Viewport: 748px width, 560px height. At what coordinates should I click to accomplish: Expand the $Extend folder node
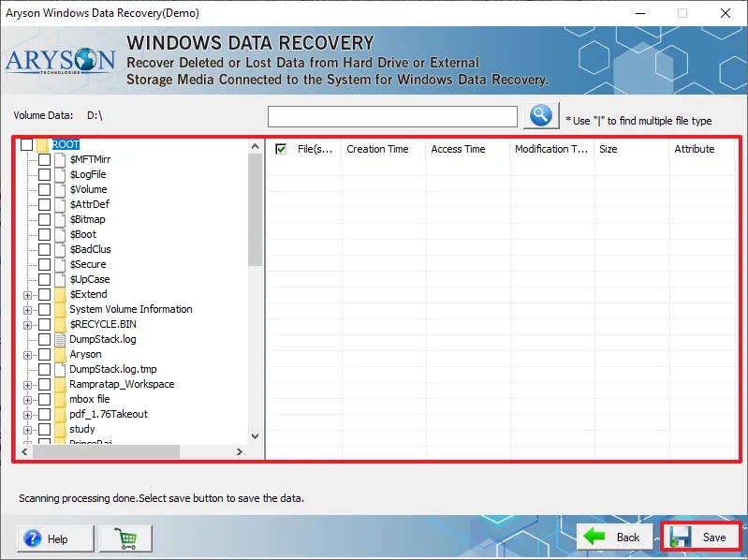pyautogui.click(x=28, y=295)
